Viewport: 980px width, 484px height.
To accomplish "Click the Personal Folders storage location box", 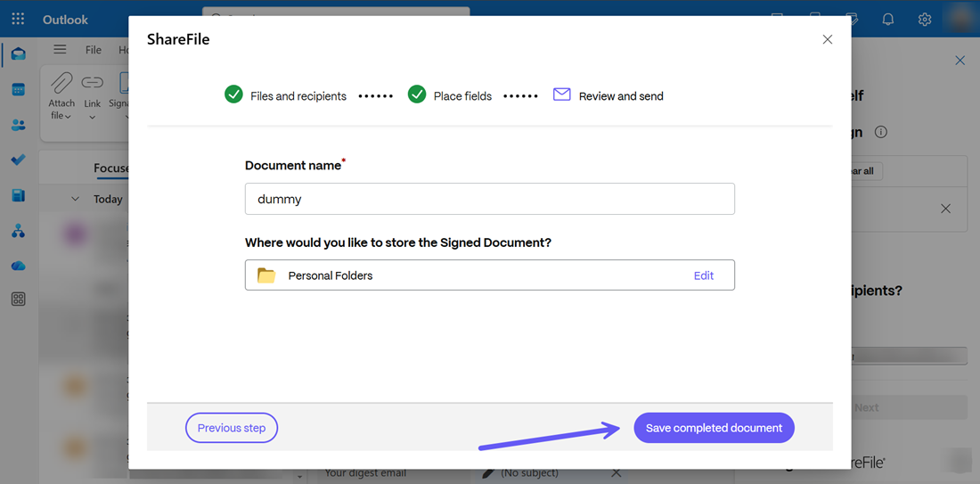I will pos(489,275).
